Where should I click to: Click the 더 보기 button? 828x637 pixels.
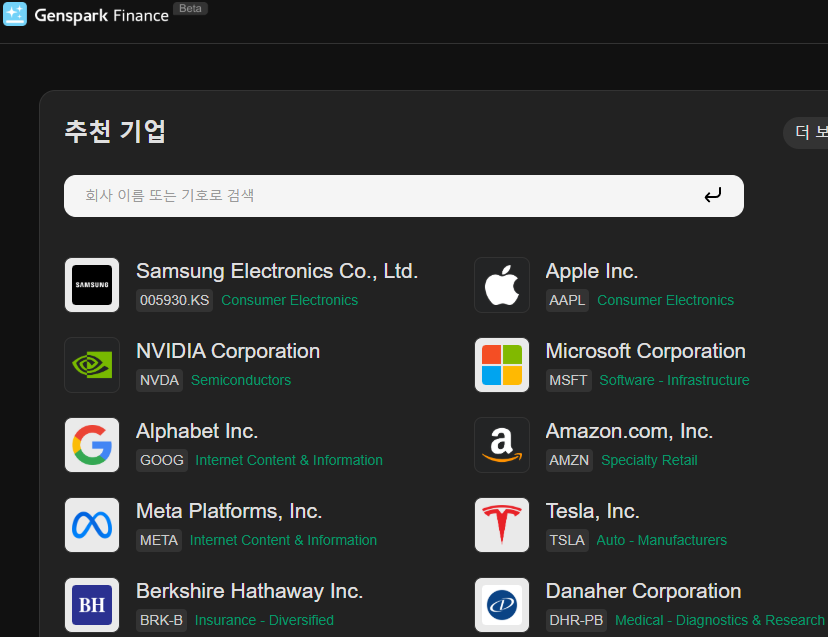tap(808, 132)
